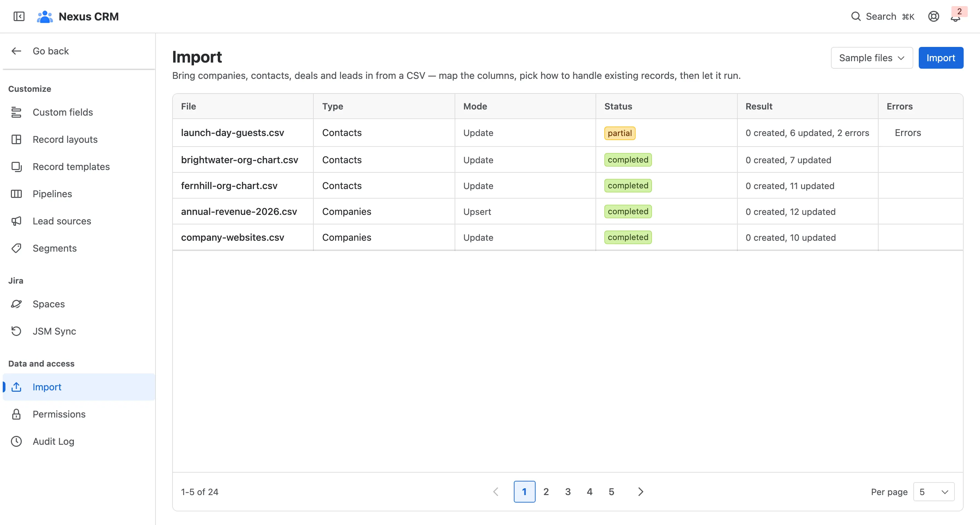The width and height of the screenshot is (980, 525).
Task: View Errors for launch-day-guests.csv
Action: [x=907, y=133]
